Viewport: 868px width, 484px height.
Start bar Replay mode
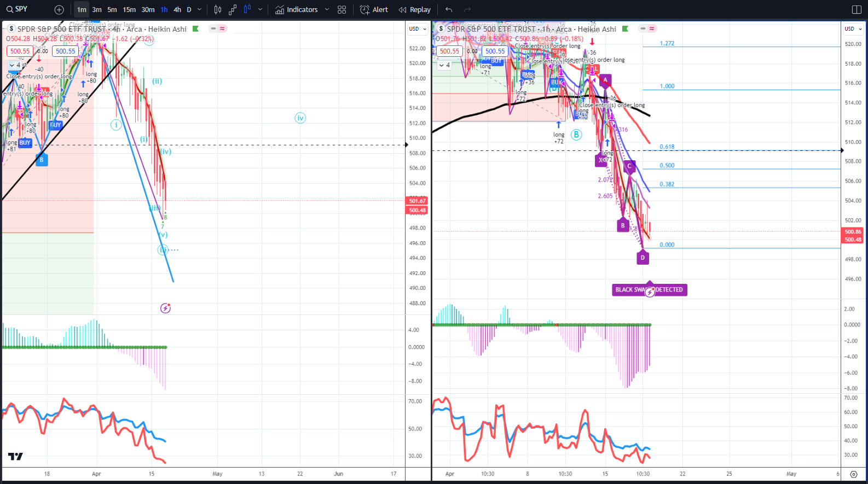(414, 9)
